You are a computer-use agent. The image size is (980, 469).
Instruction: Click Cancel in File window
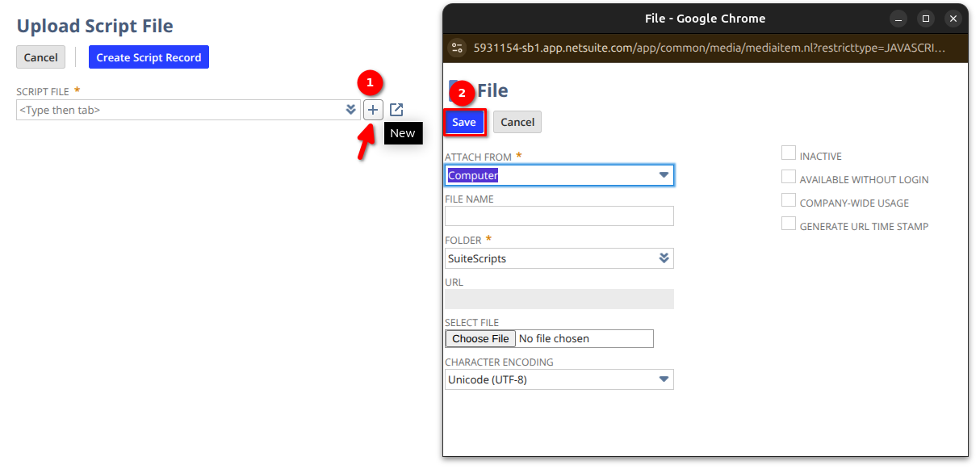pyautogui.click(x=517, y=122)
